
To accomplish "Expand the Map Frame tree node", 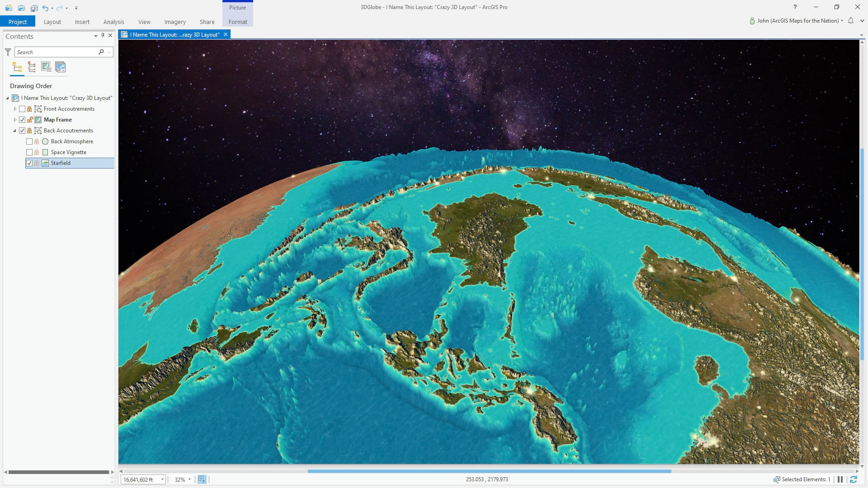I will click(x=15, y=120).
